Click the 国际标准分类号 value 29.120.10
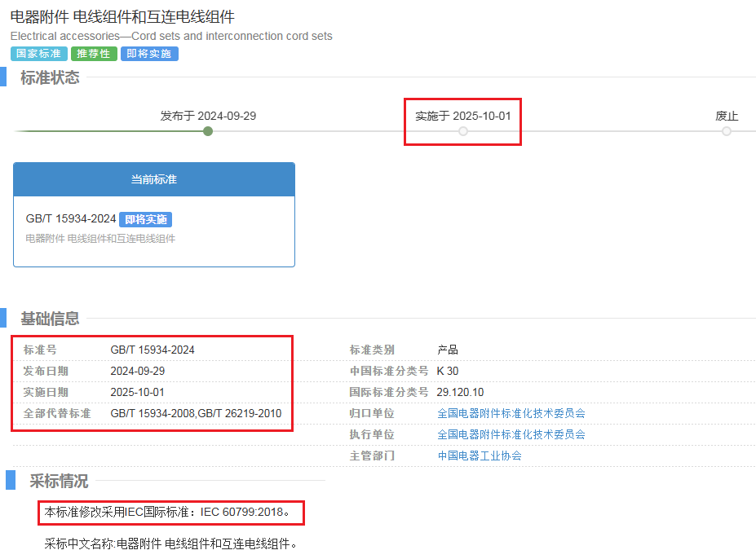This screenshot has width=756, height=559. 460,392
